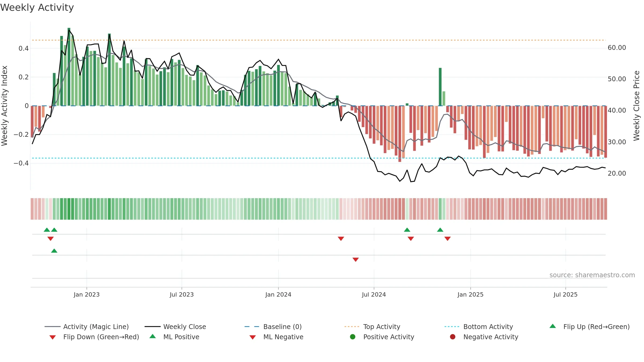Click the flip-down marker near April 2024
The width and height of the screenshot is (644, 362).
tap(341, 239)
